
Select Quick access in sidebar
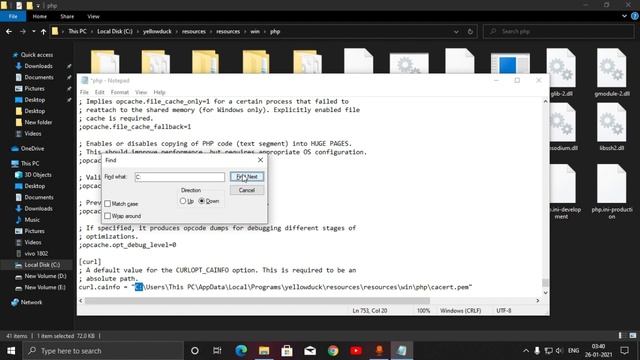coord(36,55)
